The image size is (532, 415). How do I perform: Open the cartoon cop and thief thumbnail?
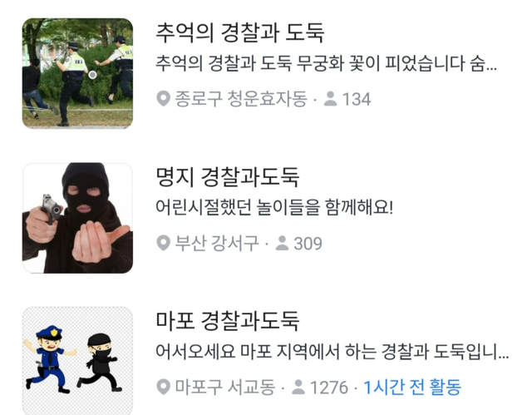point(77,361)
